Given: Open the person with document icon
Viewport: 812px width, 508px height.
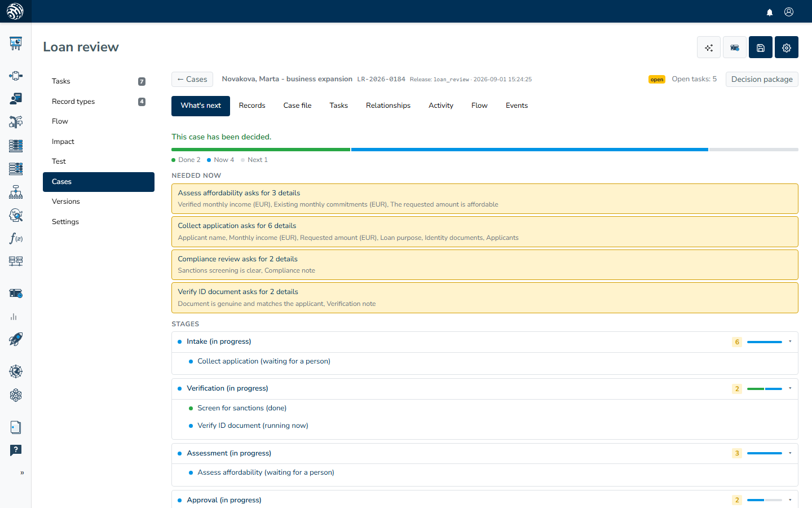Looking at the screenshot, I should click(x=16, y=99).
